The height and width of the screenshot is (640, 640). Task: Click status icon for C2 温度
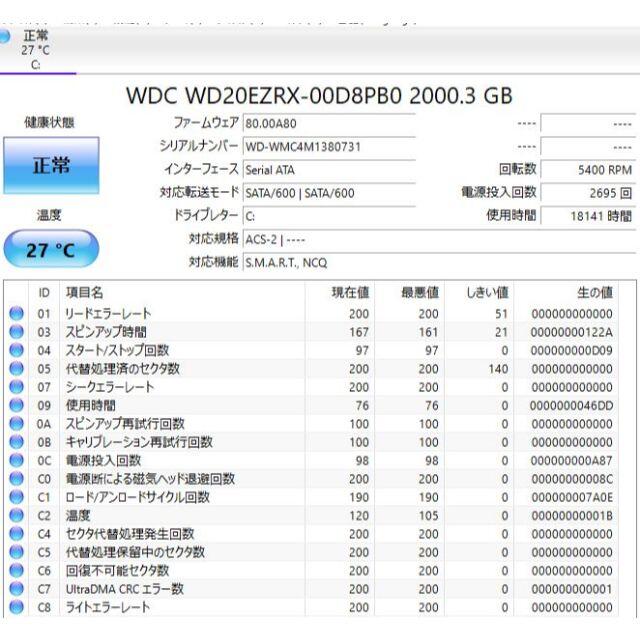(x=17, y=516)
